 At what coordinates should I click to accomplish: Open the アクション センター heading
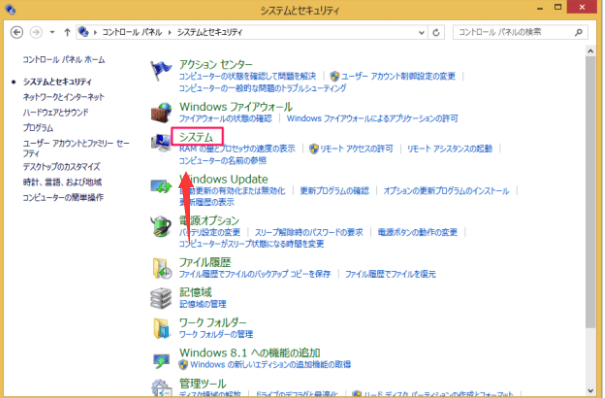tap(216, 64)
